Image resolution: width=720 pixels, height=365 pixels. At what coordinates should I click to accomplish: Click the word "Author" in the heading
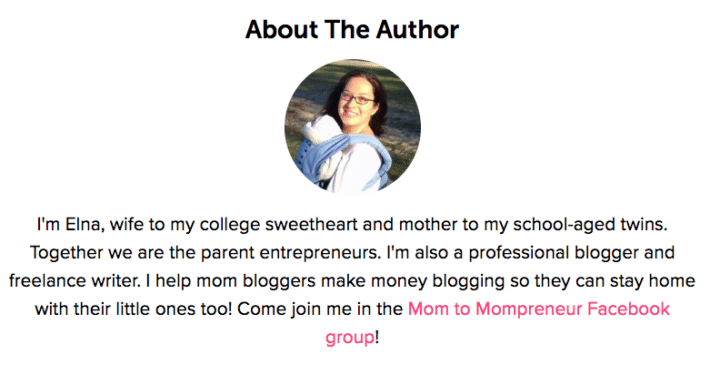tap(417, 29)
